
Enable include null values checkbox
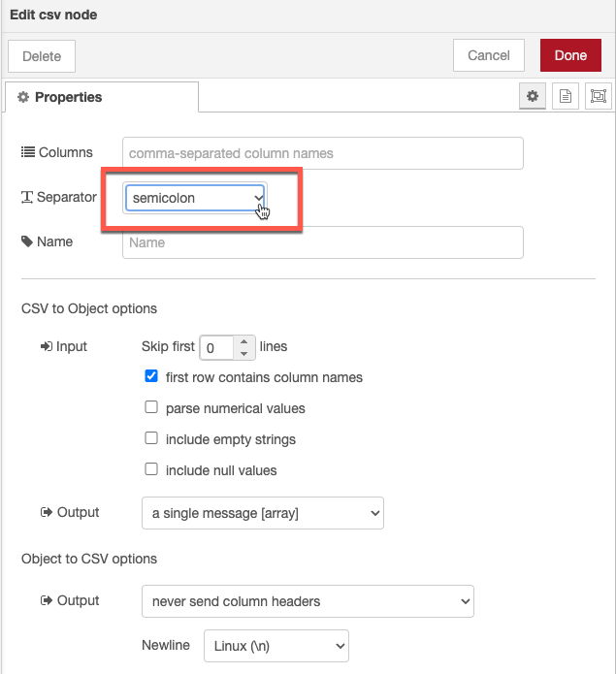click(151, 469)
